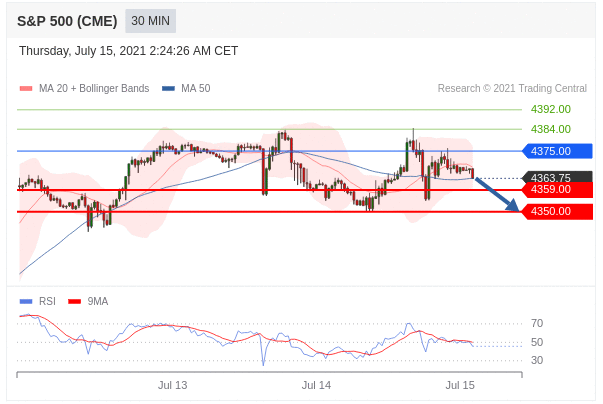Toggle the MA 20 + Bollinger Bands legend label
Image resolution: width=603 pixels, height=404 pixels.
coord(93,89)
